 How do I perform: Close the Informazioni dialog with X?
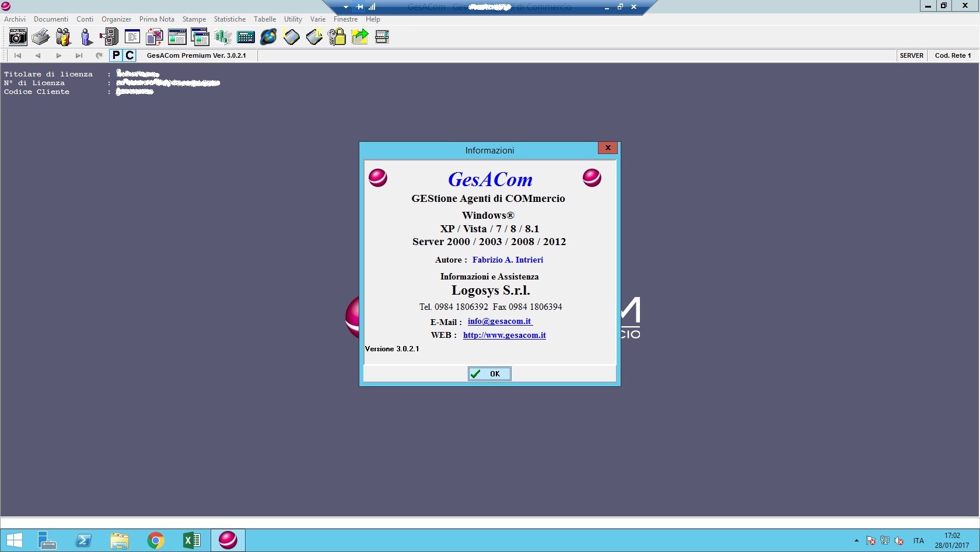coord(608,148)
